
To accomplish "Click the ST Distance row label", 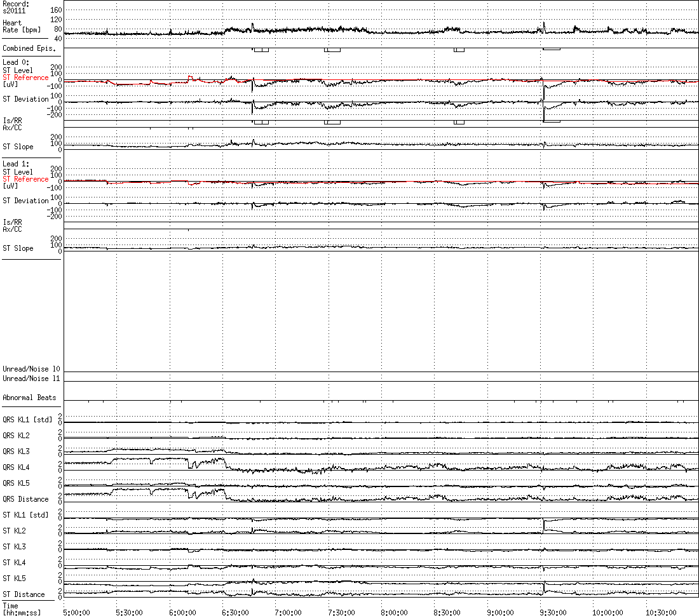I will (x=24, y=594).
